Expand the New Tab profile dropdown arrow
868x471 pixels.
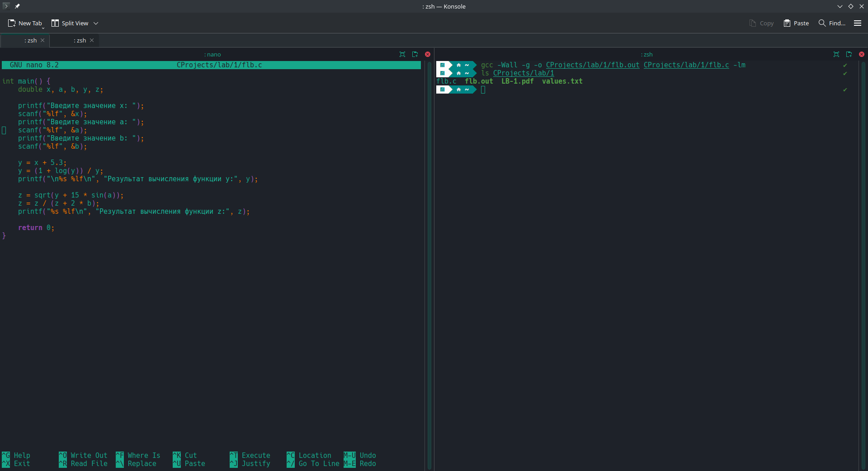click(x=43, y=27)
